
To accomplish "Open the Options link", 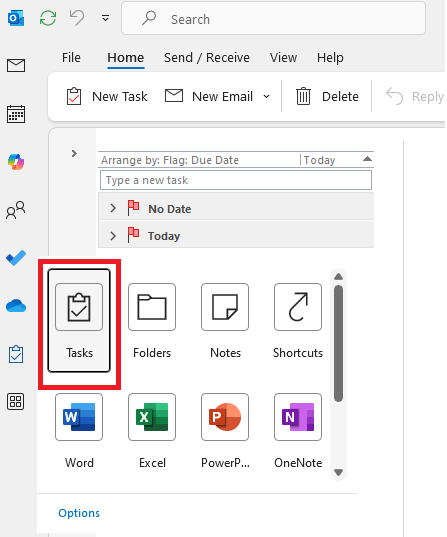I will tap(79, 513).
